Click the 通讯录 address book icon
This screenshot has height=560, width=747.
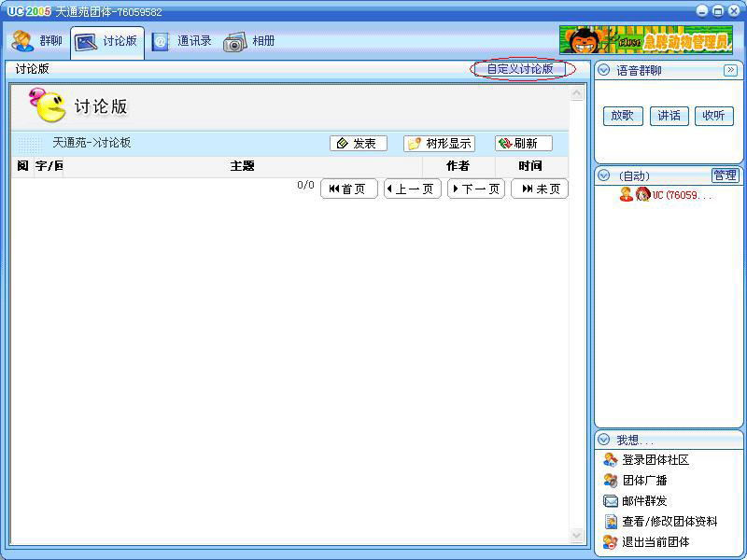click(160, 42)
